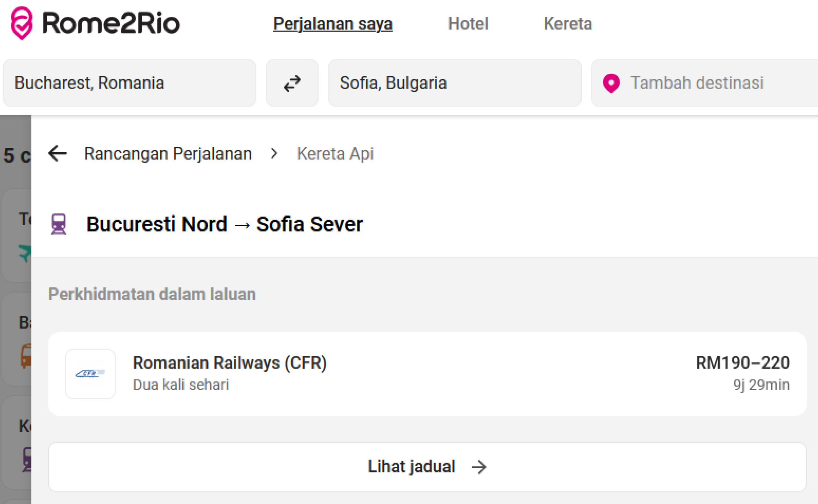Open the Perjalanan saya tab
The image size is (818, 504).
[333, 24]
